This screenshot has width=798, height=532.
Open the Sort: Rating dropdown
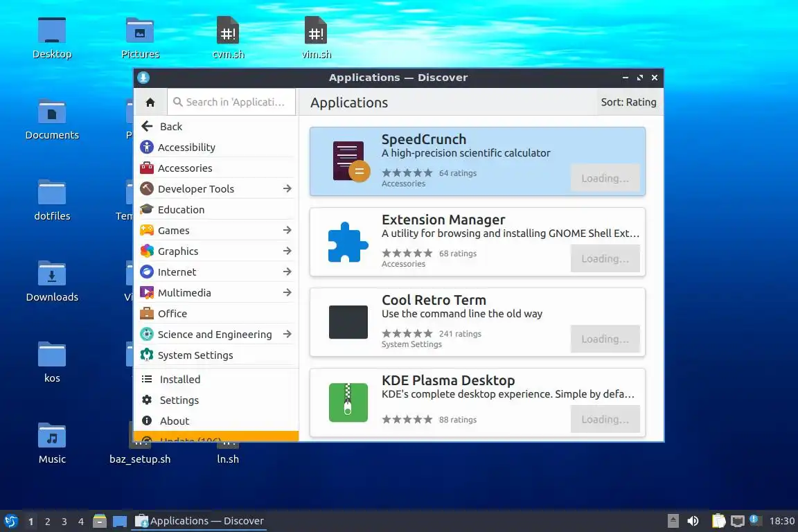[628, 103]
